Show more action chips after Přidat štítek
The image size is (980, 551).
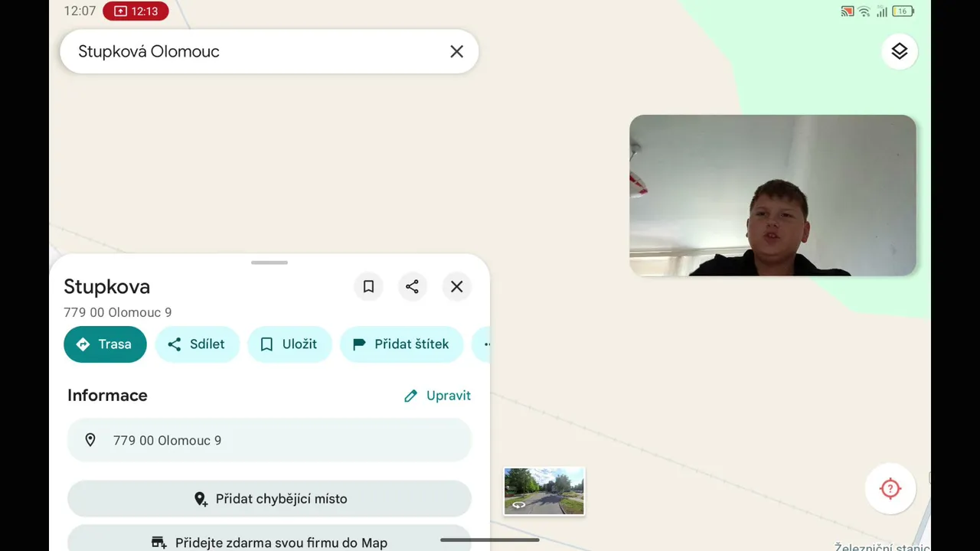pos(482,344)
